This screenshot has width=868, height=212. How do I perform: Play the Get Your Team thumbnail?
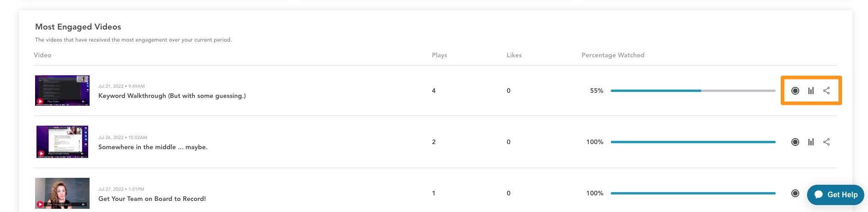62,193
